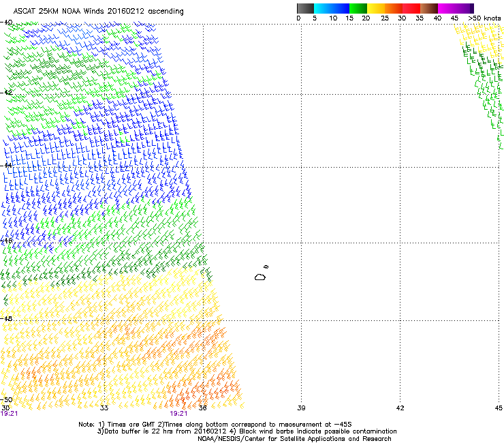Pick the orange 25-30 knots color segment
The image size is (504, 443).
(394, 8)
